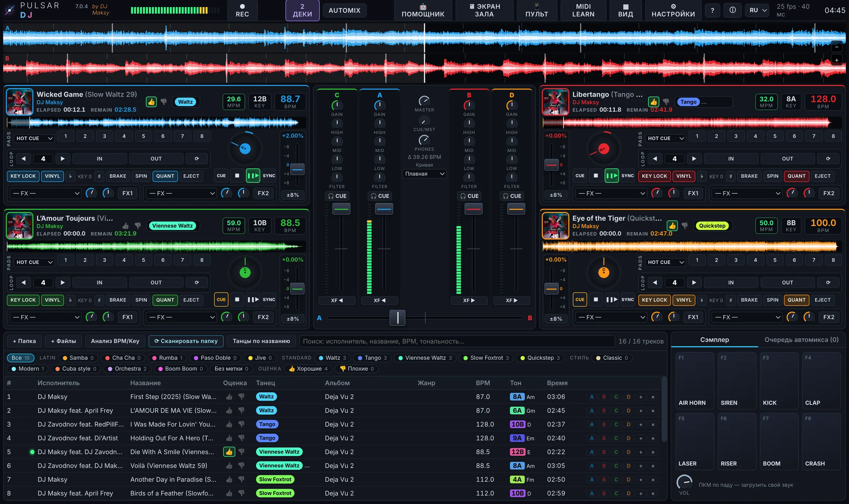The height and width of the screenshot is (504, 849).
Task: Halve loop size on Eye of the Tiger deck
Action: [655, 282]
